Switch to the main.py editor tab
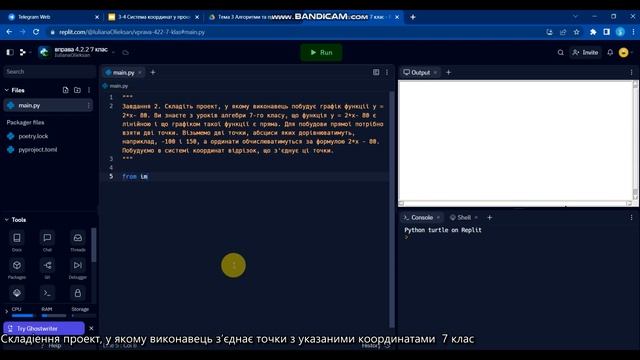 (x=123, y=73)
